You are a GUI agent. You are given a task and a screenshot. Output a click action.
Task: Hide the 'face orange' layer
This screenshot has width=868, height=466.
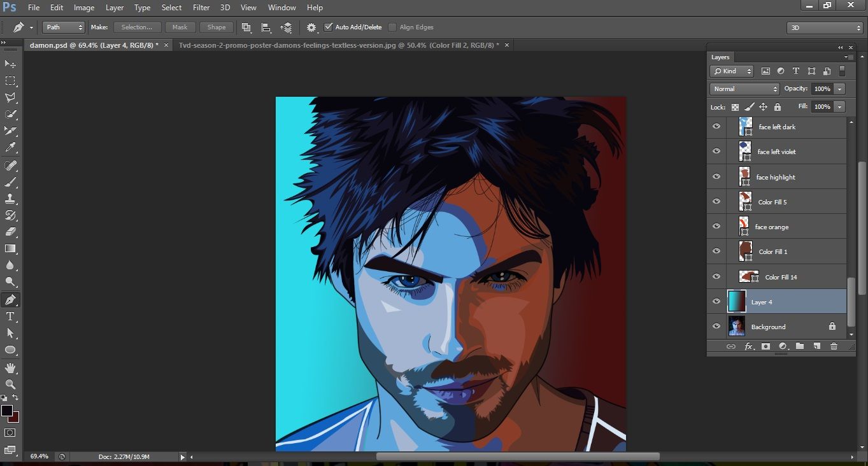coord(716,227)
